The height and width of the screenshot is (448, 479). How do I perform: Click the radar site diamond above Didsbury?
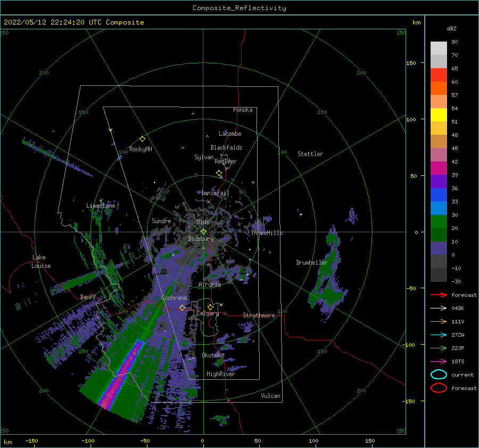pyautogui.click(x=203, y=232)
